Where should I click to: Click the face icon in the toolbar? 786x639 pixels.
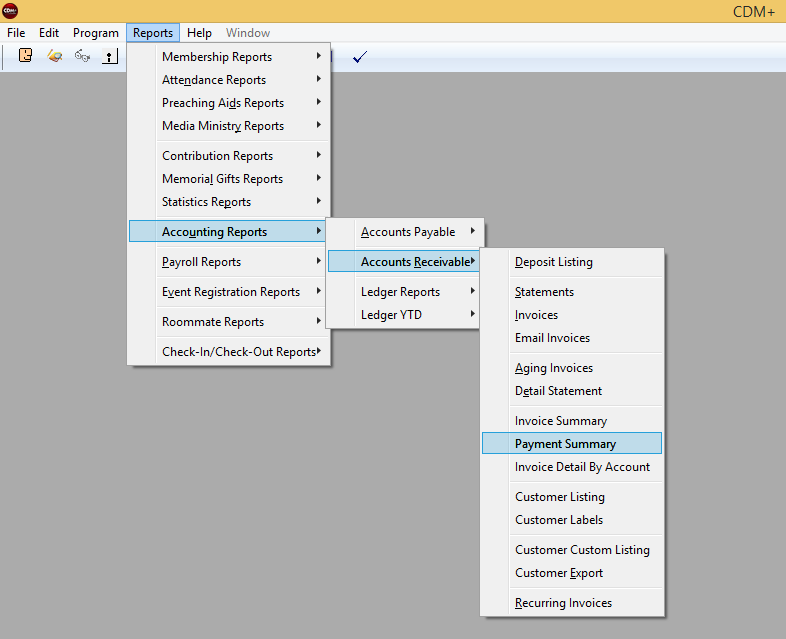click(26, 56)
